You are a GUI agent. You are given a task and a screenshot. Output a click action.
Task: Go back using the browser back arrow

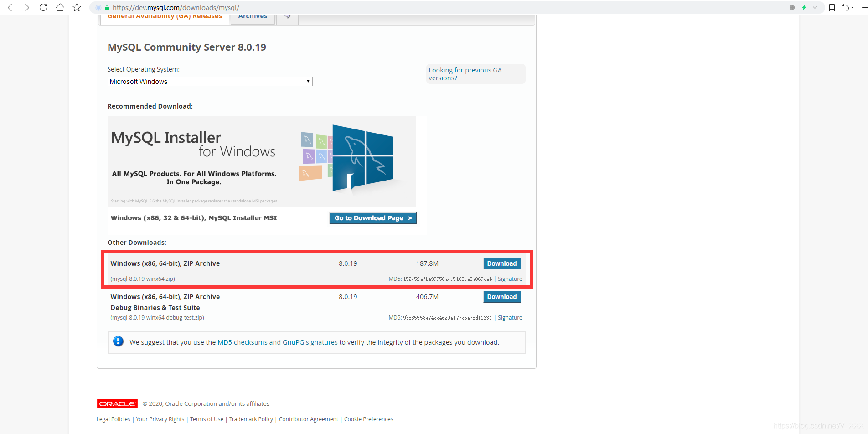tap(10, 8)
